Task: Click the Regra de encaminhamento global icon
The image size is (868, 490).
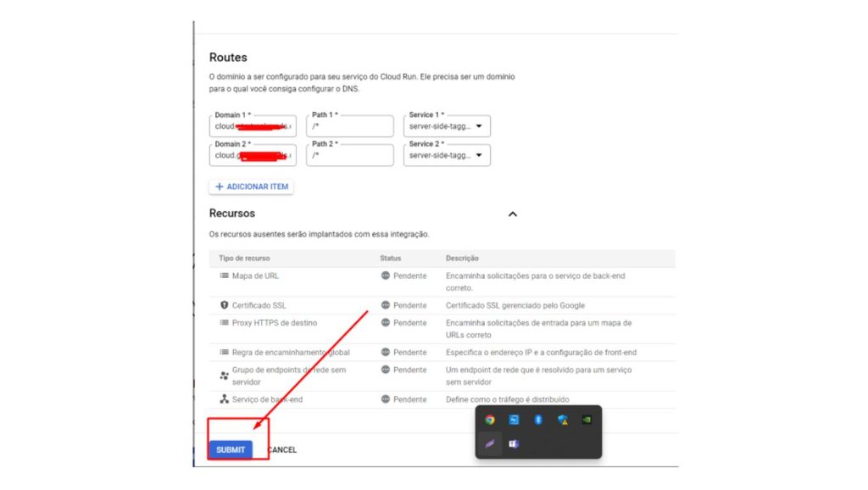Action: [224, 352]
